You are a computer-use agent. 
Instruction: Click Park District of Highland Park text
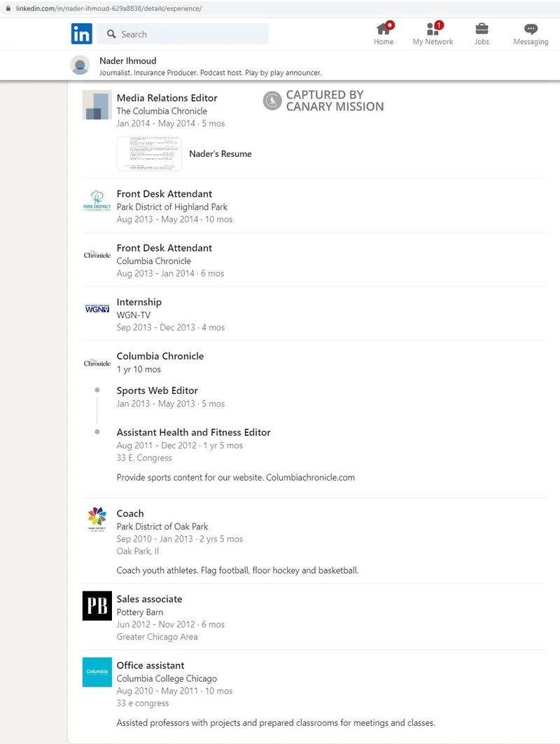tap(172, 207)
